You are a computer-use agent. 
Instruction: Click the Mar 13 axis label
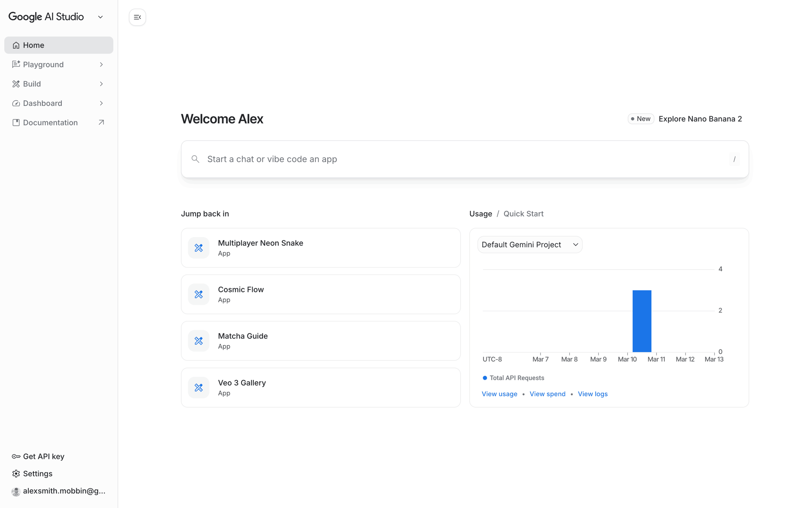click(x=714, y=359)
